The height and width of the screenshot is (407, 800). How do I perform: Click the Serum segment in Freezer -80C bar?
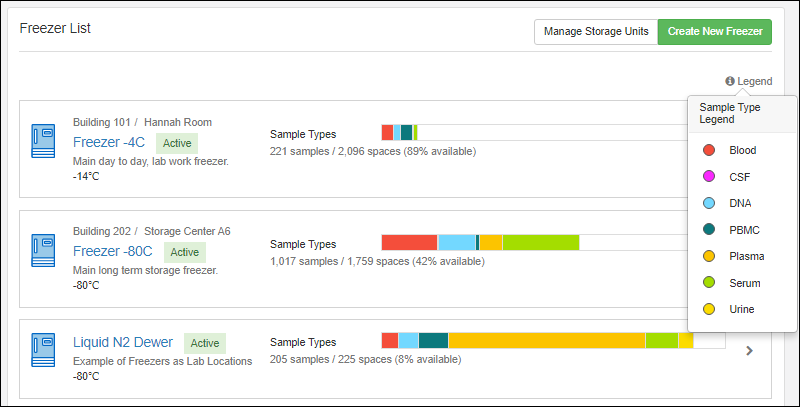(540, 242)
